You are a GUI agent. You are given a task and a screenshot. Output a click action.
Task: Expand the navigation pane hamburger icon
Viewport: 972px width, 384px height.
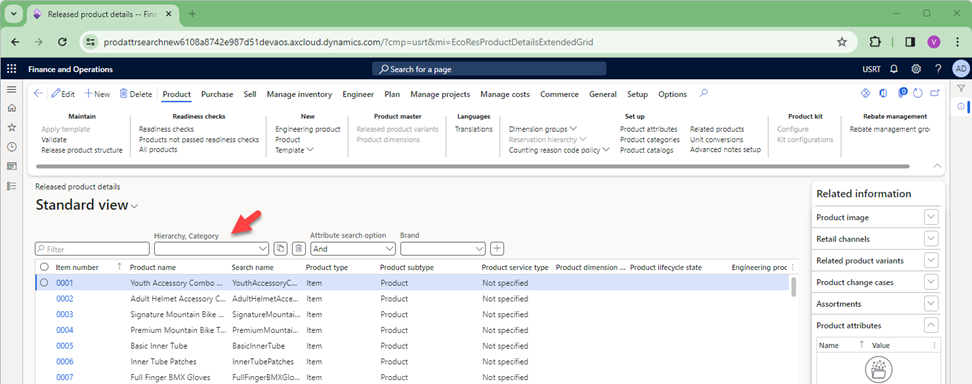click(x=11, y=89)
